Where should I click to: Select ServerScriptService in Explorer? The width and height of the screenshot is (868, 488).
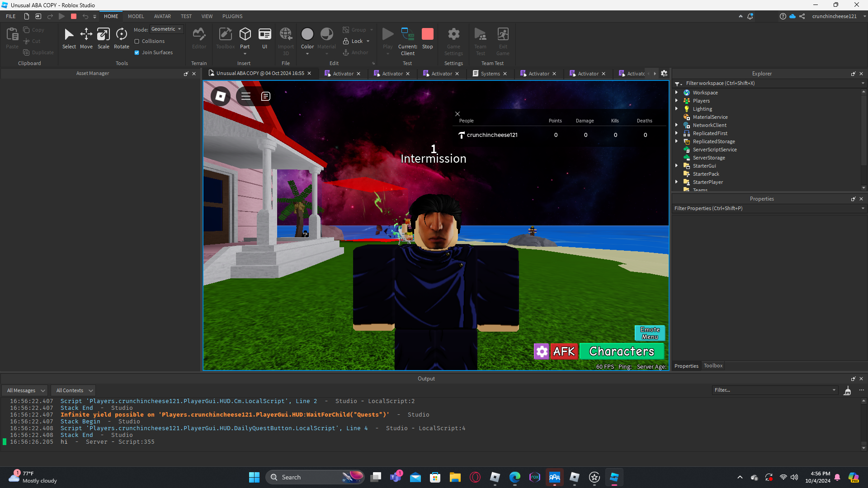point(715,150)
